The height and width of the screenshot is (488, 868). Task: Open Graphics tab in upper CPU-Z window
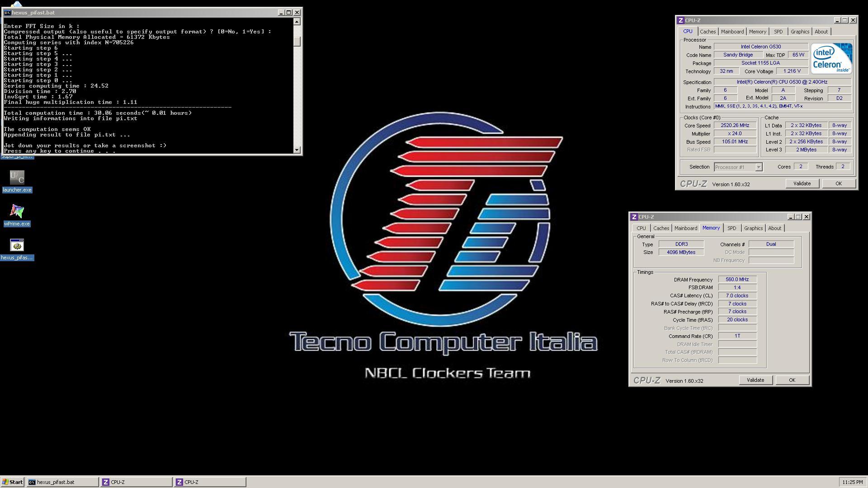point(800,32)
